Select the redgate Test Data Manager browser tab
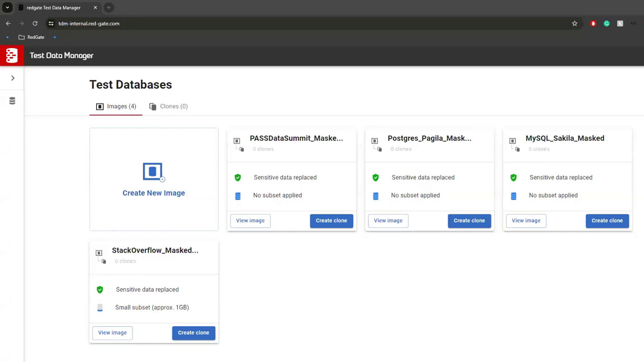644x362 pixels. 58,7
